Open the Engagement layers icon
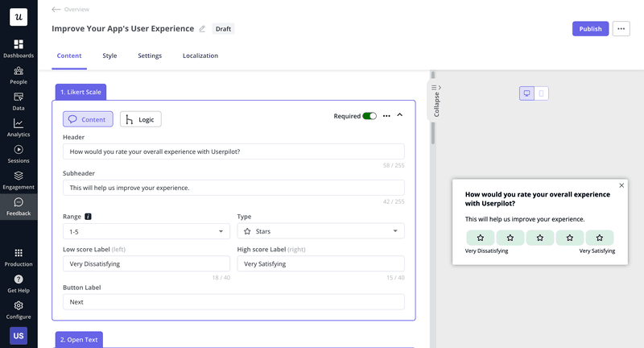 [19, 180]
